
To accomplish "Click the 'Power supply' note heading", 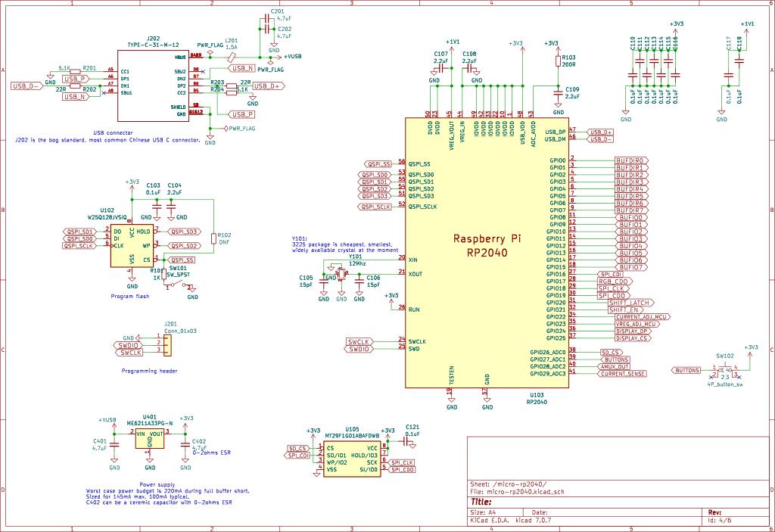I will 157,484.
